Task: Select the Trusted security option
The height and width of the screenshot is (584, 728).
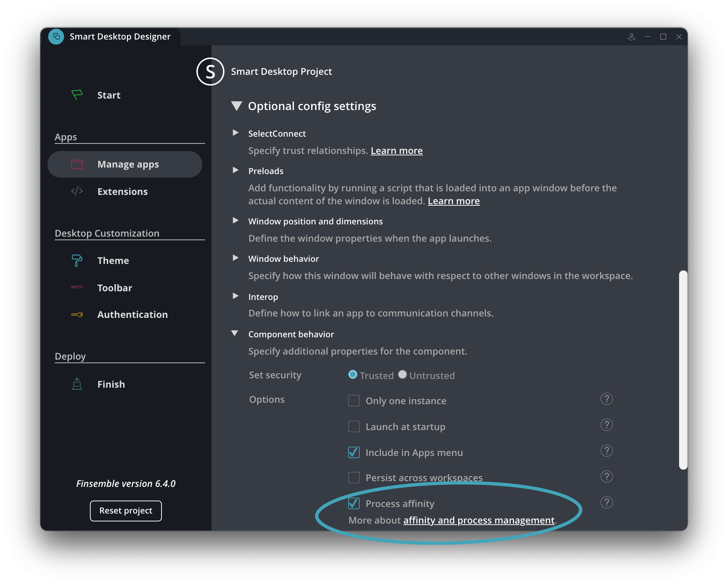Action: point(353,375)
